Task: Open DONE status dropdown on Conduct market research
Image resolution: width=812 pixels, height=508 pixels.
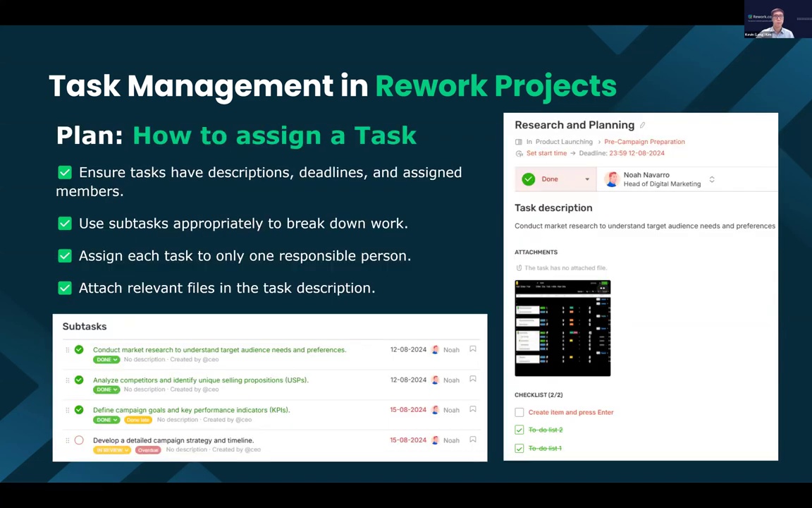Action: click(106, 359)
